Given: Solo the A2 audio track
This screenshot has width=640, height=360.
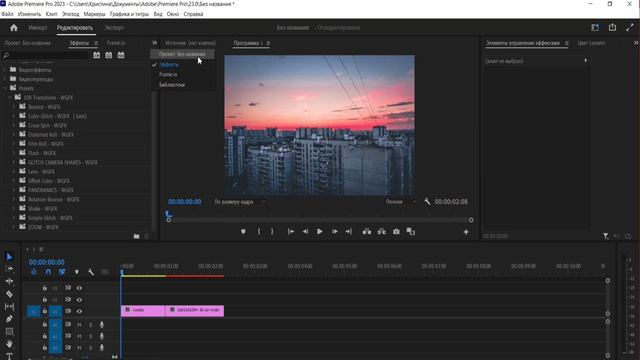Looking at the screenshot, I should (90, 336).
